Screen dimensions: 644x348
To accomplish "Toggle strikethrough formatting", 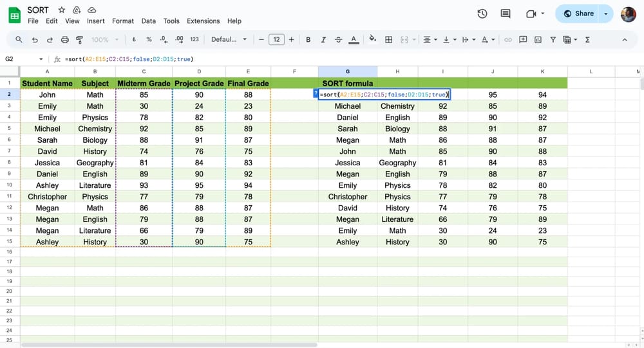I will click(x=338, y=40).
